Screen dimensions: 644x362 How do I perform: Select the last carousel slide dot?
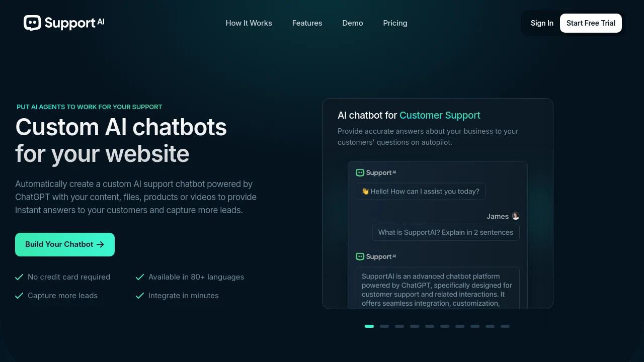tap(505, 326)
